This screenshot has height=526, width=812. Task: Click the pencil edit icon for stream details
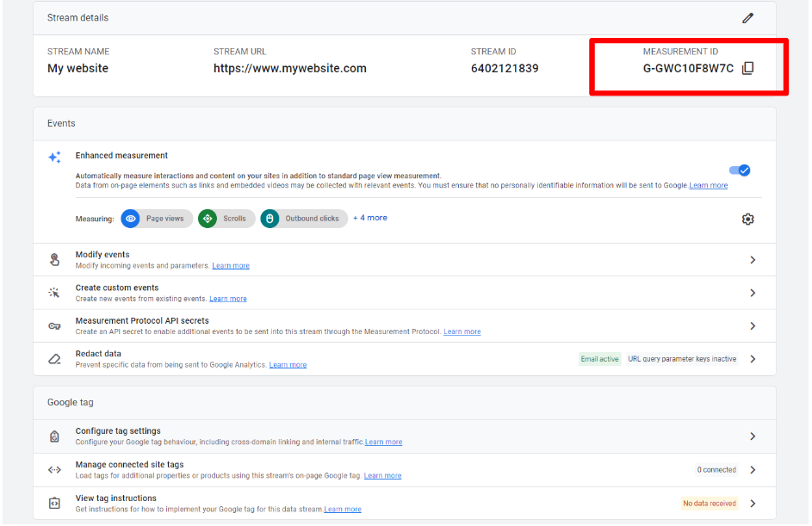coord(747,18)
